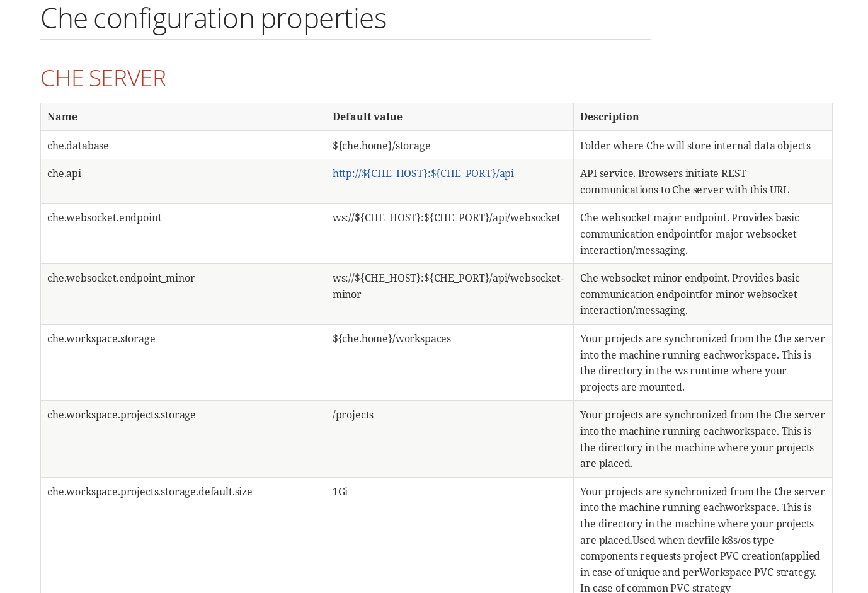Click the description mentioning 'ws runtime where your projects are mounted'
The height and width of the screenshot is (593, 868).
coord(703,363)
